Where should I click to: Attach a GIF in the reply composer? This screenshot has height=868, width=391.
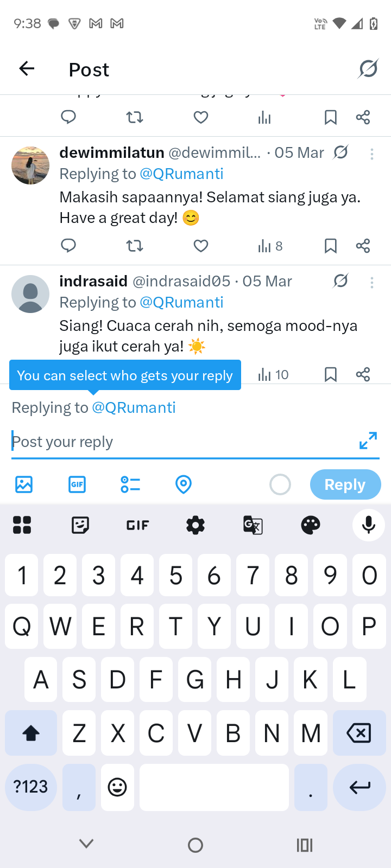(77, 484)
